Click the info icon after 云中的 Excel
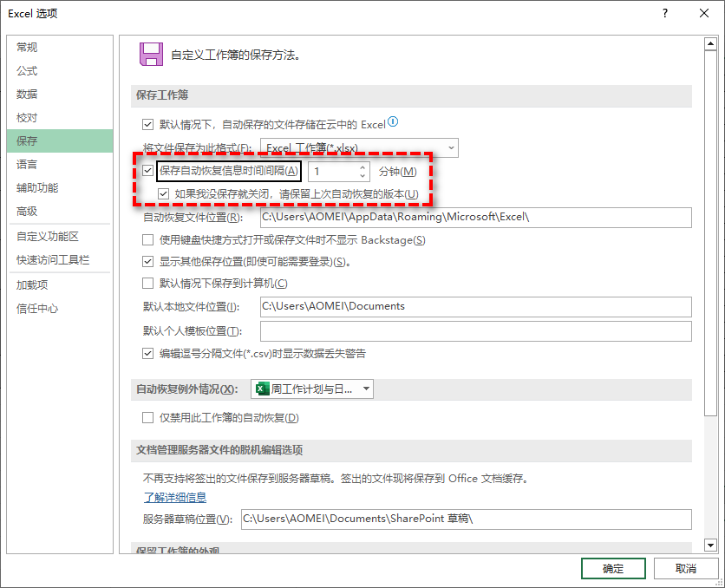Image resolution: width=725 pixels, height=588 pixels. point(391,121)
